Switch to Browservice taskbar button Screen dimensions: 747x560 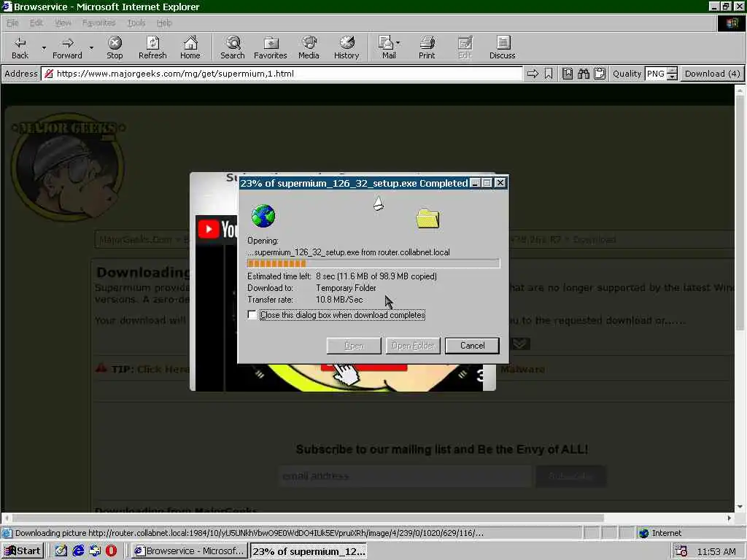pyautogui.click(x=189, y=551)
